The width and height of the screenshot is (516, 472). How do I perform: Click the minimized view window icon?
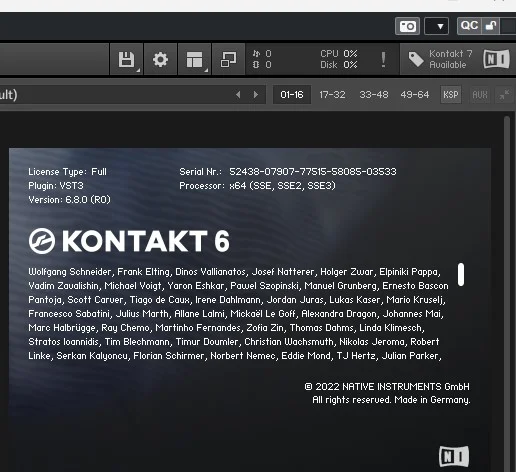[x=228, y=60]
